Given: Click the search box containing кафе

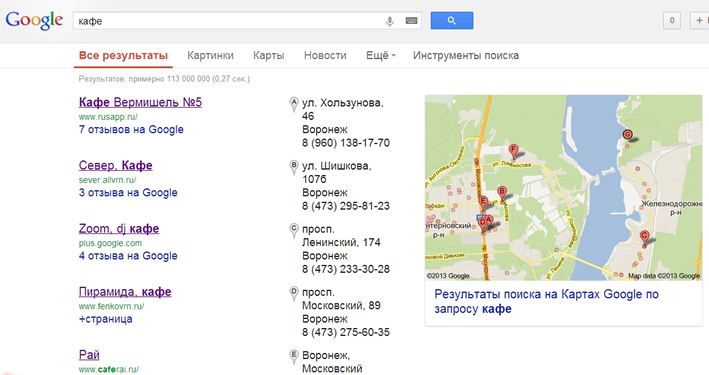Looking at the screenshot, I should (247, 21).
